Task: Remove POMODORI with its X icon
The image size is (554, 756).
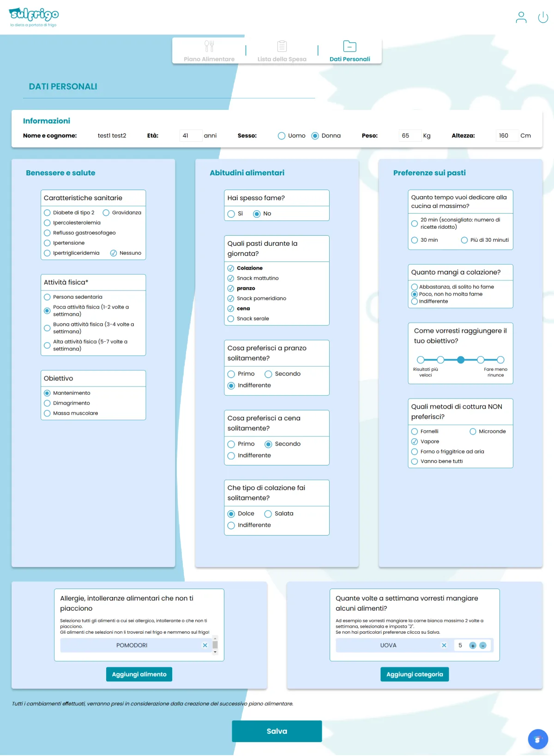Action: tap(205, 645)
